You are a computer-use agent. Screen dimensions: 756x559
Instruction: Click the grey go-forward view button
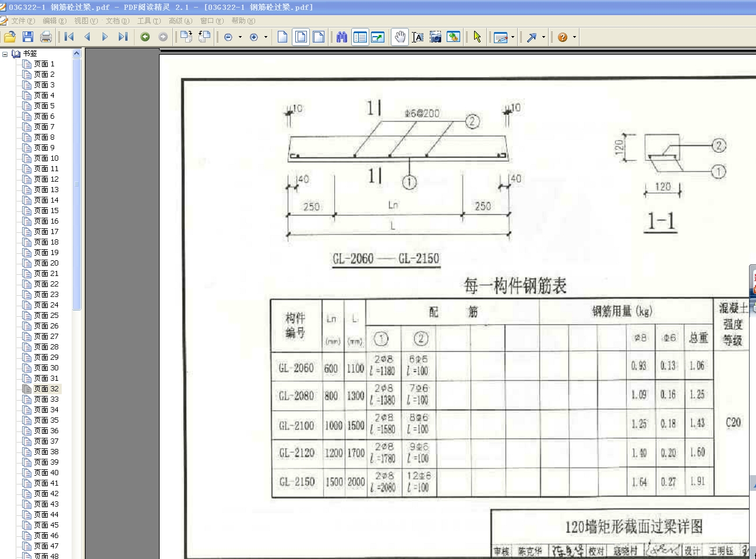(163, 37)
